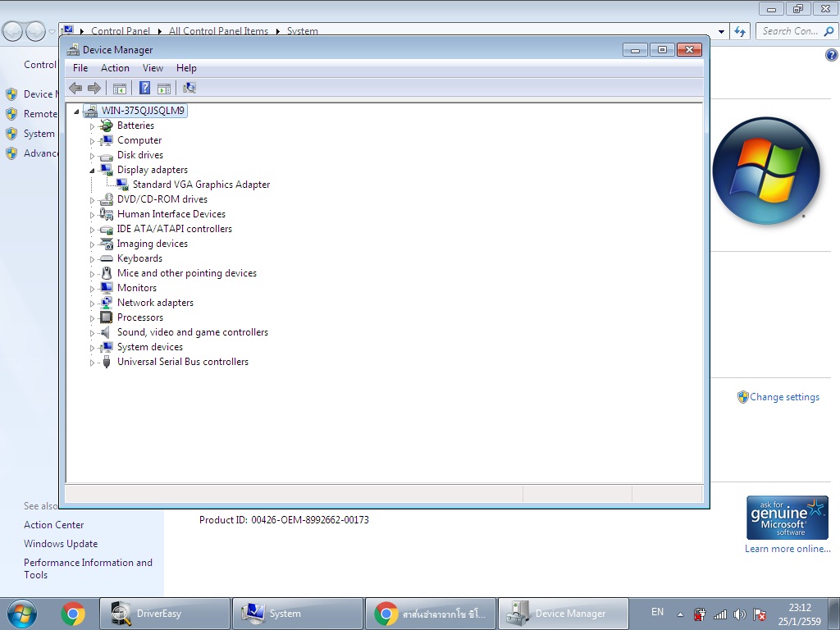Viewport: 840px width, 630px height.
Task: Select the Standard VGA Graphics Adapter device icon
Action: click(122, 185)
